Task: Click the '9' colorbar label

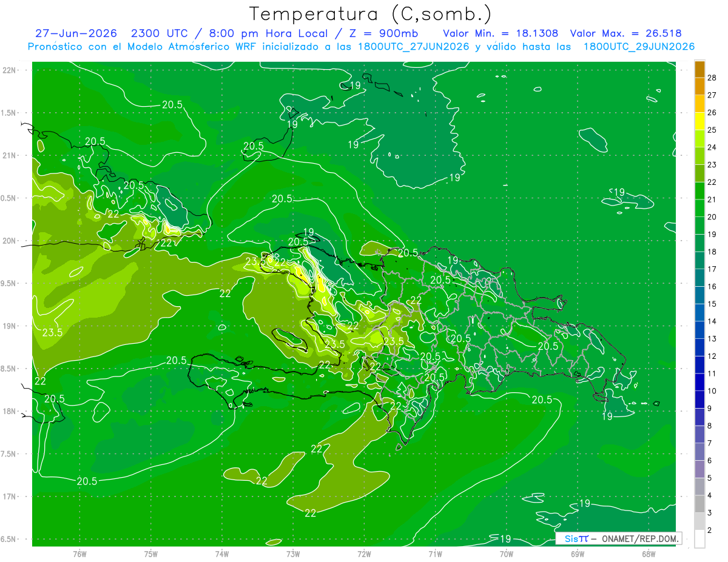Action: (x=710, y=409)
